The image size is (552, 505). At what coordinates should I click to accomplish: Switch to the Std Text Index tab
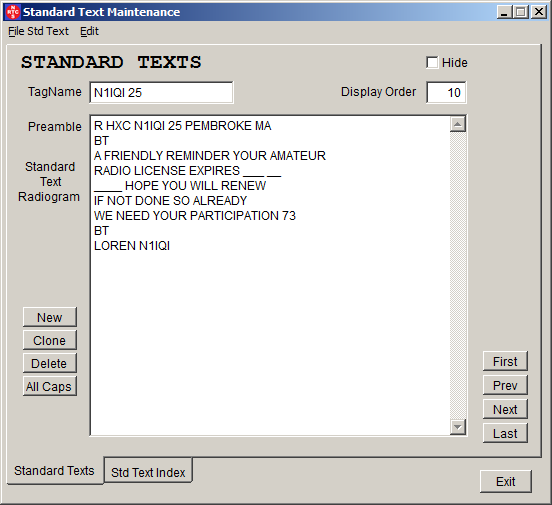[148, 472]
